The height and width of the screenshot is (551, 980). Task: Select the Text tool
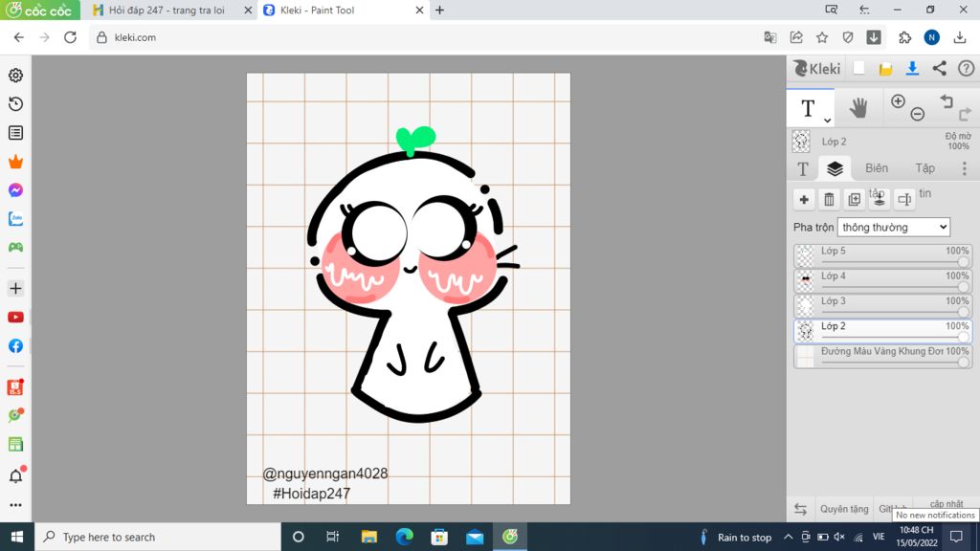point(808,108)
